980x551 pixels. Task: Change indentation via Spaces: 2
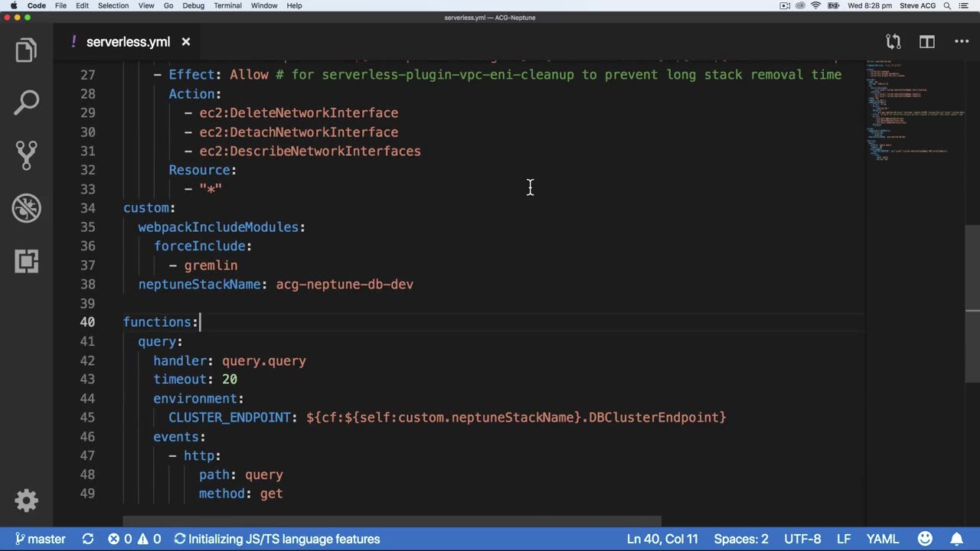[740, 539]
